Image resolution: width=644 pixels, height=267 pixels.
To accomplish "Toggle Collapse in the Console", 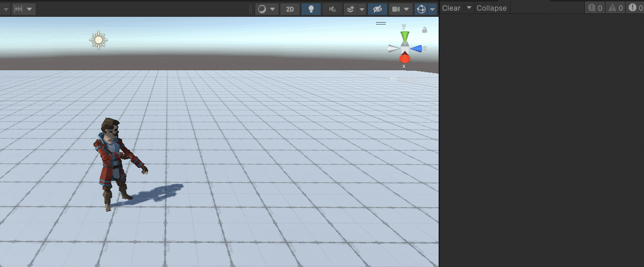I will (x=492, y=8).
